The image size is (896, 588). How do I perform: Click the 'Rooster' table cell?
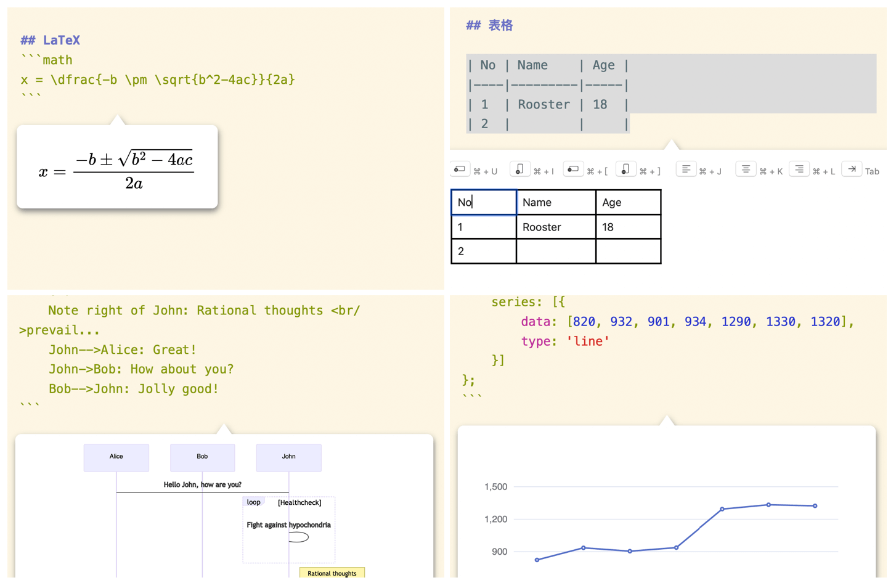pyautogui.click(x=556, y=227)
